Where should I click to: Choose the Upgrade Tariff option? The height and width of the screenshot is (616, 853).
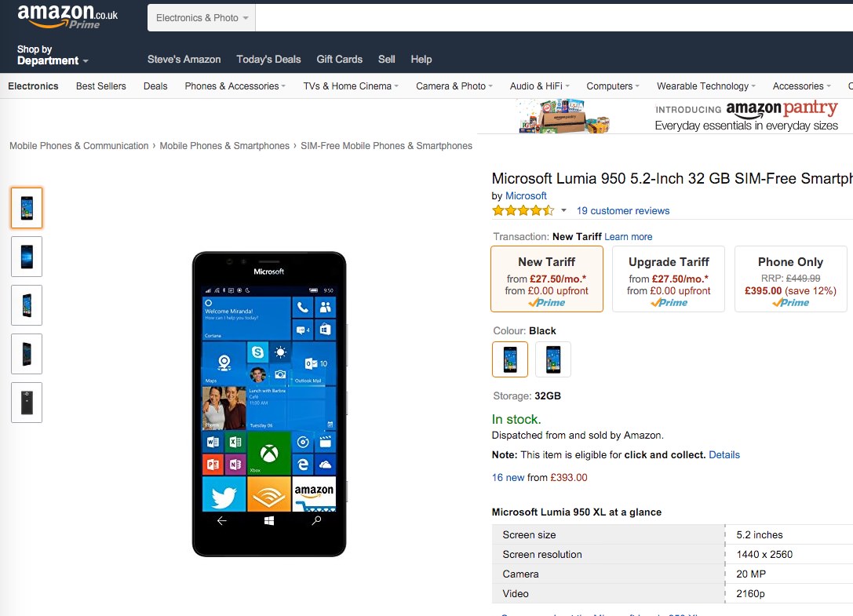(x=669, y=279)
